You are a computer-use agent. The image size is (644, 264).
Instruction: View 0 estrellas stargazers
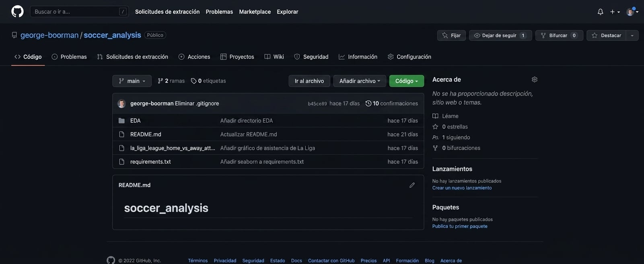click(450, 127)
